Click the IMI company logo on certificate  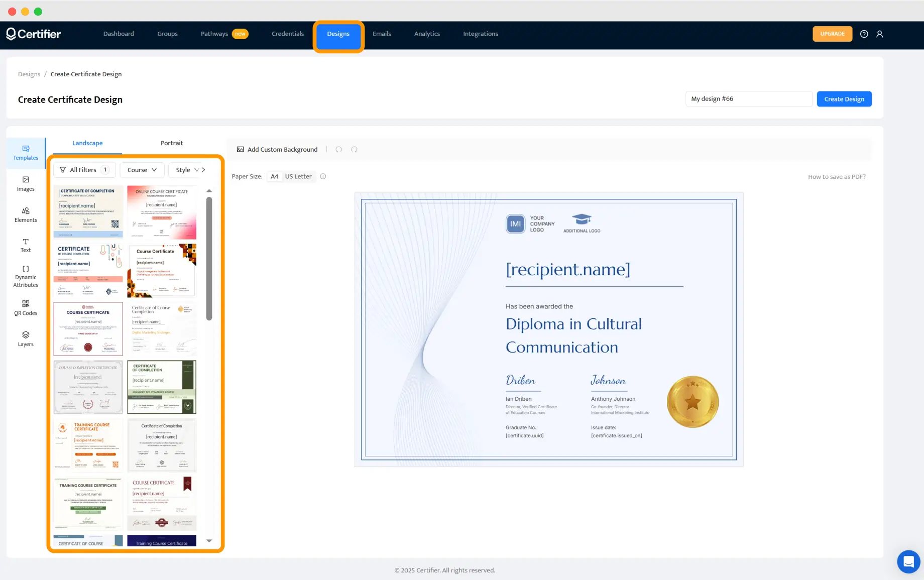pos(515,224)
